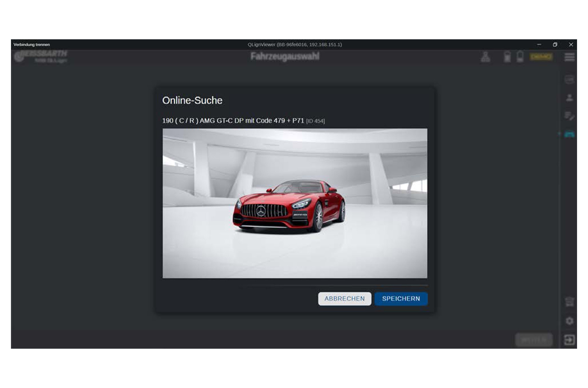Open settings via the gear icon

click(569, 321)
